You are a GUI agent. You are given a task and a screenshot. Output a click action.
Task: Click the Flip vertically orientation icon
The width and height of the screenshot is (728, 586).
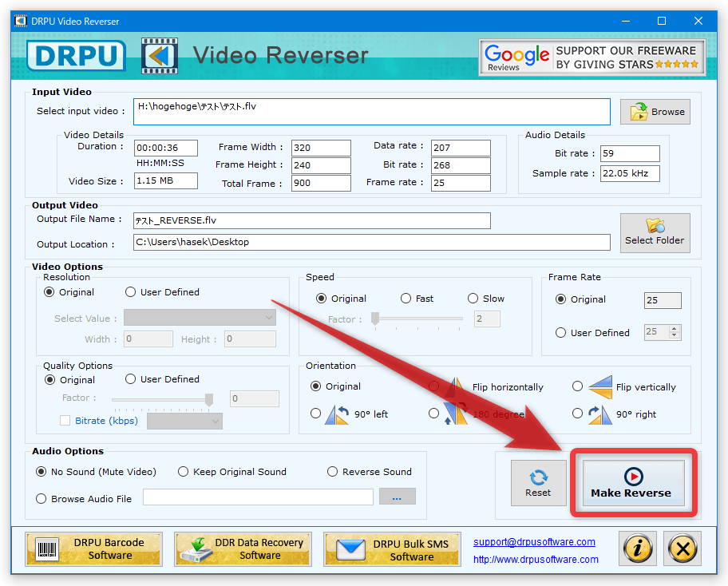coord(600,386)
